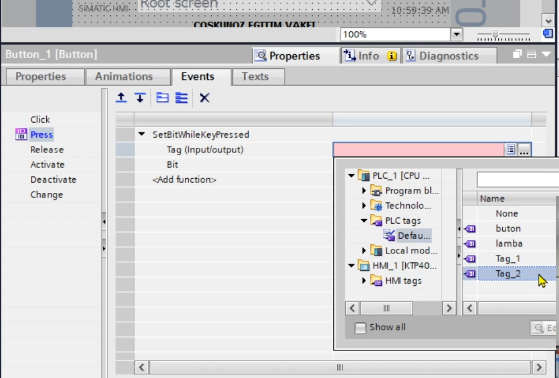Open the 100% zoom dropdown
The image size is (559, 378).
pos(456,35)
